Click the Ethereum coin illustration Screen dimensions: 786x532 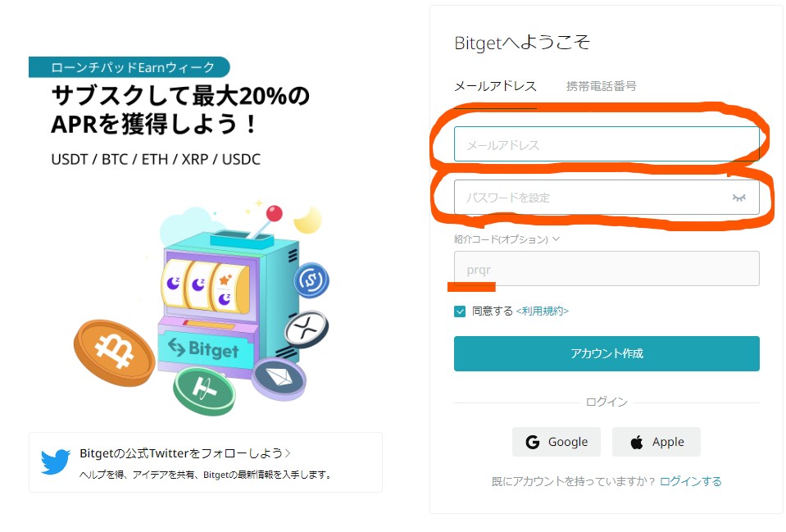[x=279, y=379]
